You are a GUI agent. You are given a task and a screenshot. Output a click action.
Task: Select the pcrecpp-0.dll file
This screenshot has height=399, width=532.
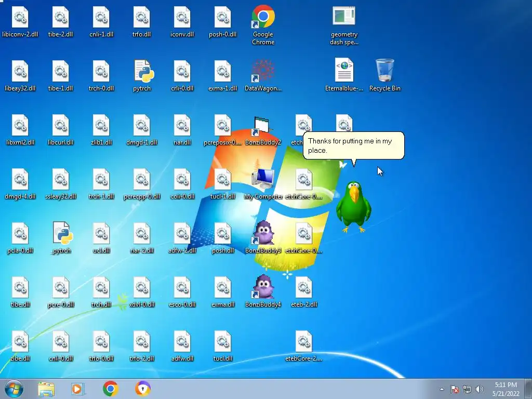[x=141, y=184]
